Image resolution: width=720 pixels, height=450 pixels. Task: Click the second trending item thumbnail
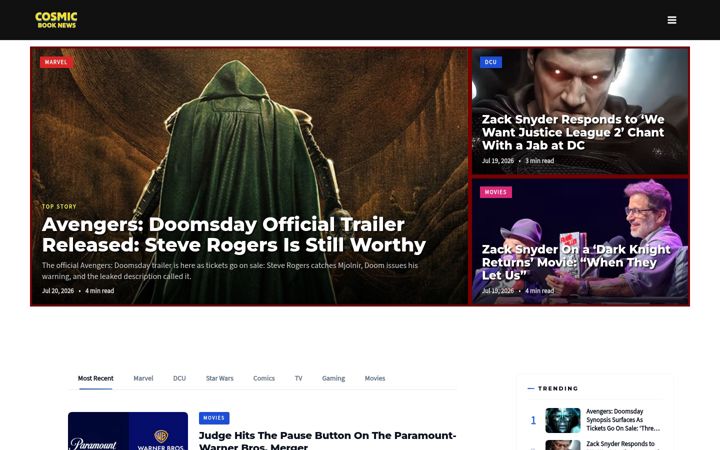pos(563,445)
